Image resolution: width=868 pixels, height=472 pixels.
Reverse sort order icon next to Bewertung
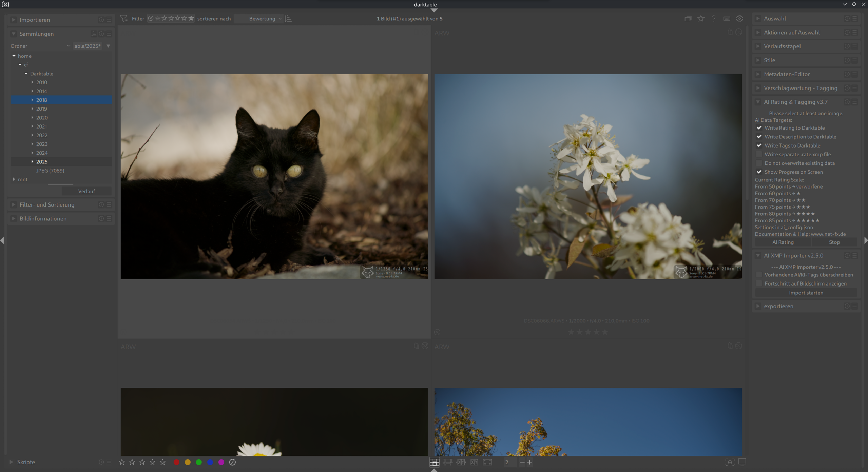pos(288,19)
